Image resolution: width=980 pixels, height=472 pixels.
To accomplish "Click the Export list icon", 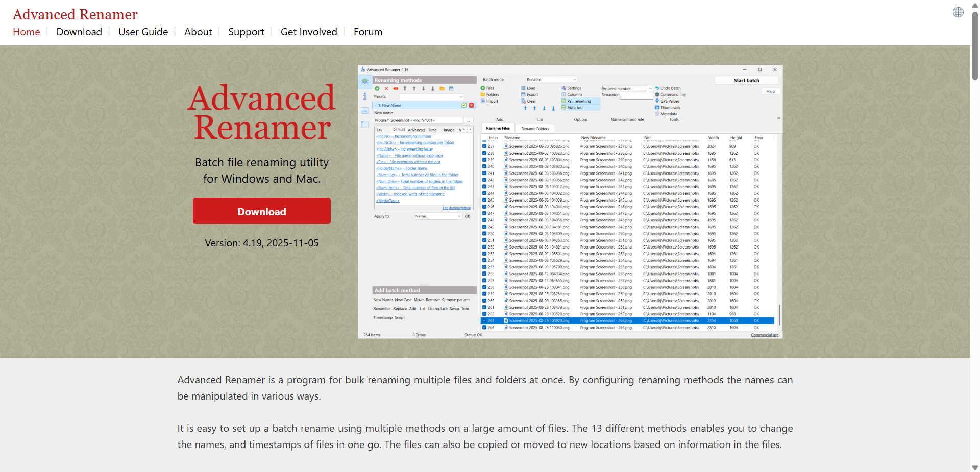I will [524, 94].
